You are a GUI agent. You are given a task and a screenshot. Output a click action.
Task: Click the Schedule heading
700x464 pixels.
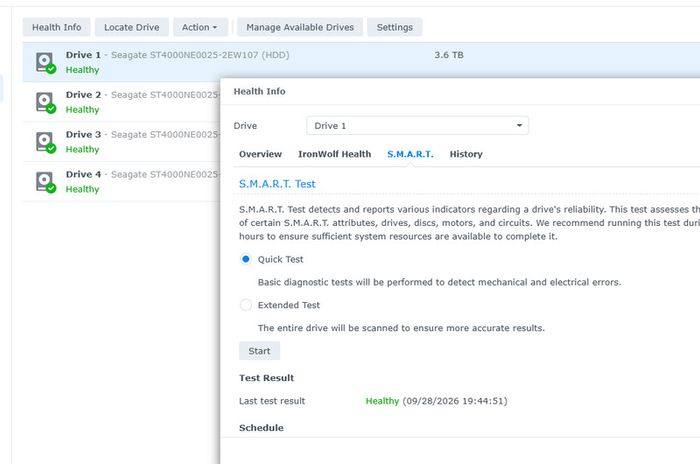click(x=261, y=428)
